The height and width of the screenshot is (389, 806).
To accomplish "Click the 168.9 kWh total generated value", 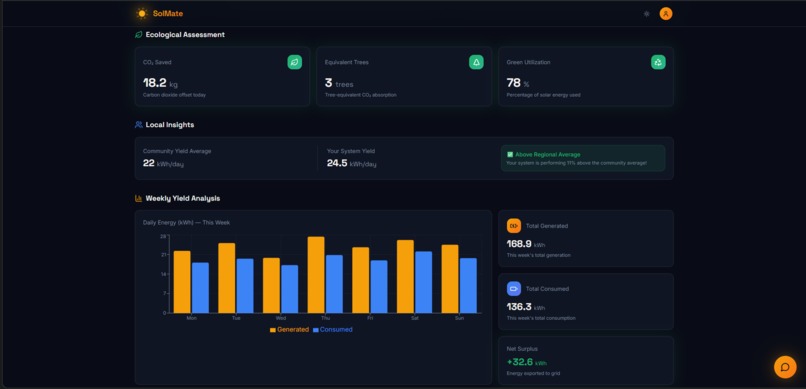I will (526, 244).
